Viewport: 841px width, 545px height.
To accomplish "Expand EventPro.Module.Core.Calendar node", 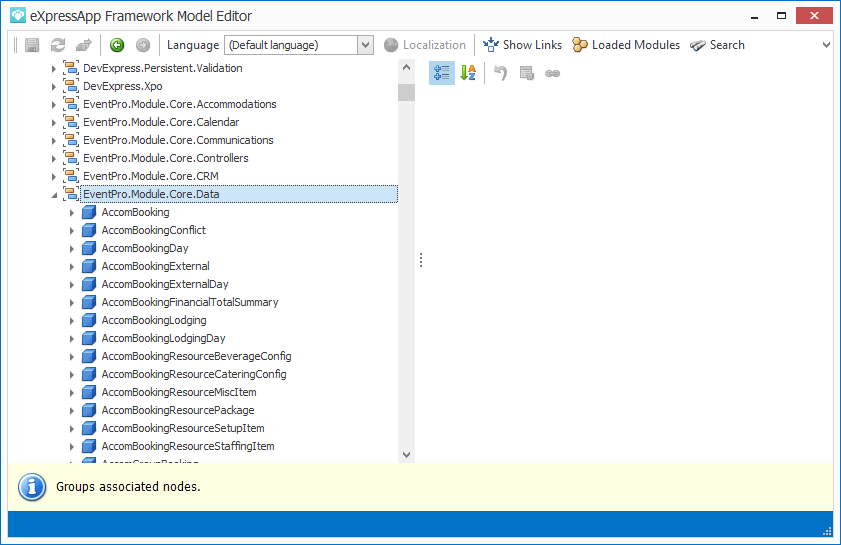I will (x=54, y=122).
